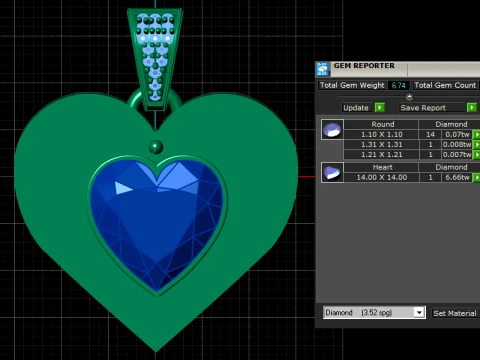Click the green arrow beside Save Report
480x360 pixels.
(x=472, y=108)
